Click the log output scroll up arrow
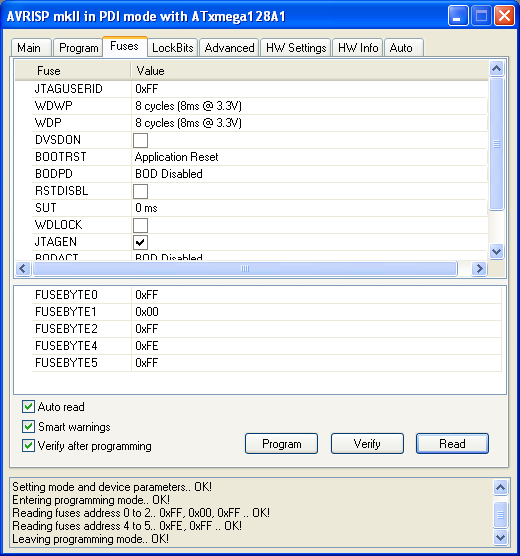The height and width of the screenshot is (556, 520). [500, 488]
